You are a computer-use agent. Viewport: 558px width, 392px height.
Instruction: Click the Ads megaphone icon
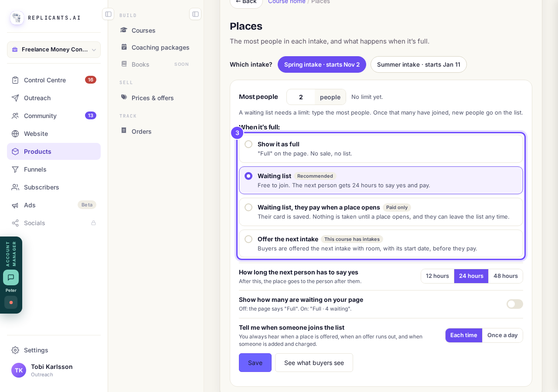[15, 205]
